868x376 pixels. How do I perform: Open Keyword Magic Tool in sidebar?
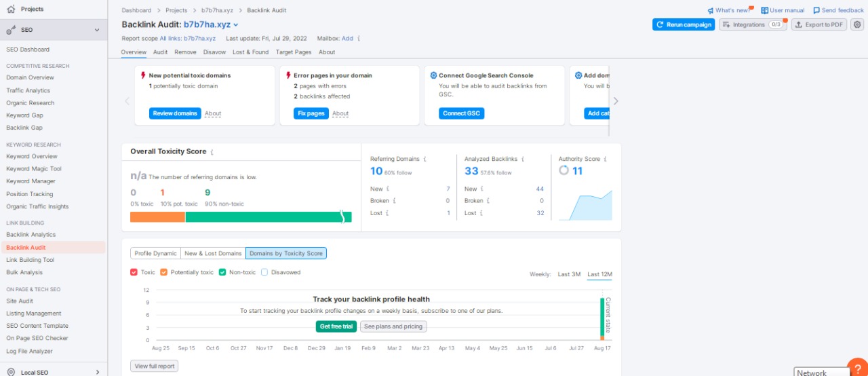click(x=34, y=169)
